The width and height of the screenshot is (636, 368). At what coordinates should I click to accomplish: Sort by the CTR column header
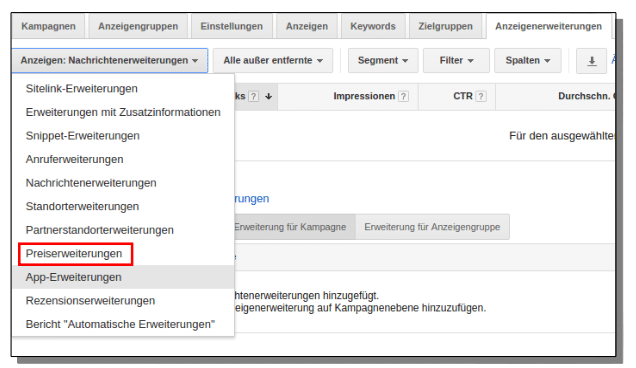point(463,96)
